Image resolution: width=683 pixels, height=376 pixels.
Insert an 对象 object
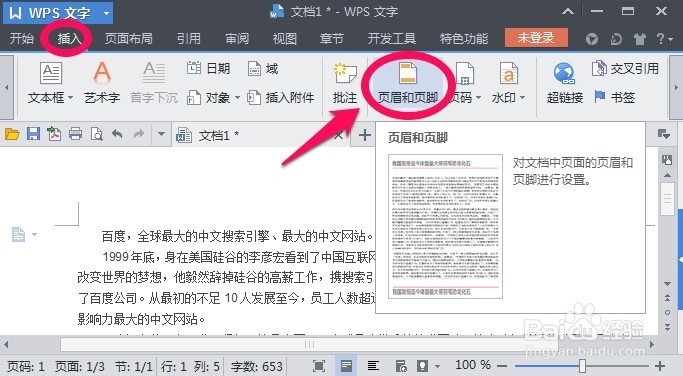pyautogui.click(x=209, y=98)
